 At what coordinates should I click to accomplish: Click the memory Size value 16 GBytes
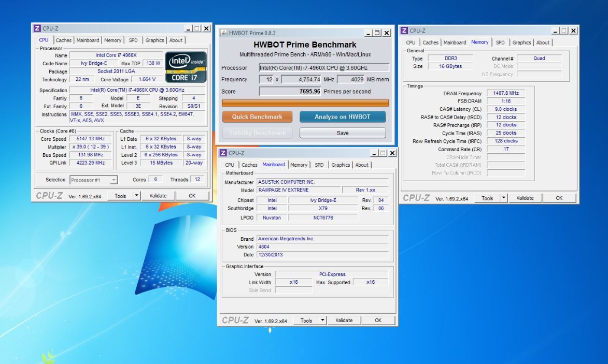pyautogui.click(x=450, y=66)
